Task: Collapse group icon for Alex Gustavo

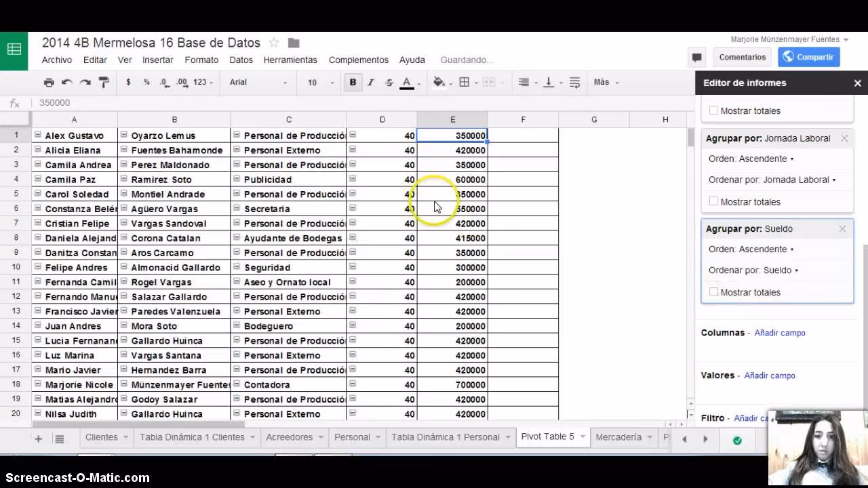Action: (38, 135)
